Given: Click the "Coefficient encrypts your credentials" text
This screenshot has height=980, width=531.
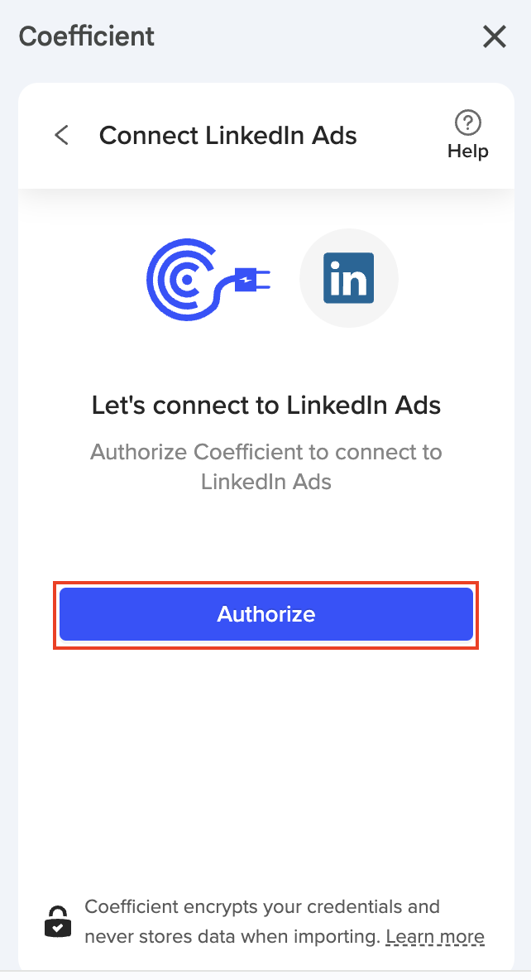Looking at the screenshot, I should pyautogui.click(x=262, y=906).
